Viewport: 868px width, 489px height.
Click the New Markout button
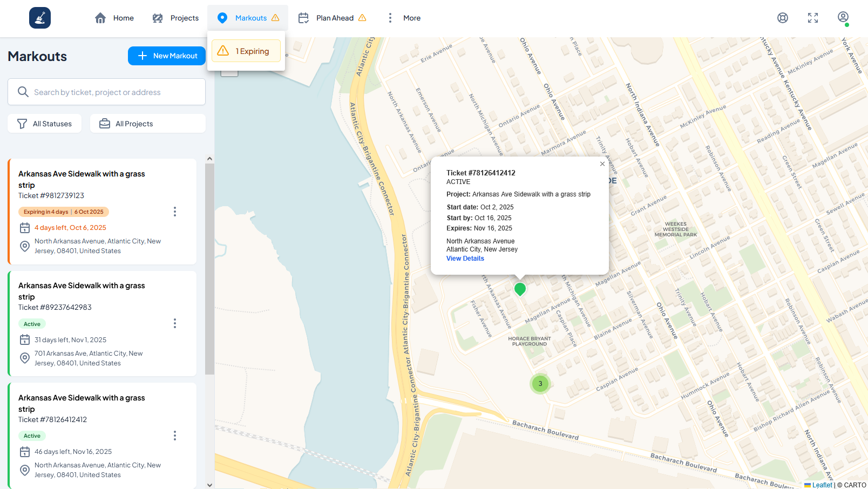pyautogui.click(x=167, y=56)
